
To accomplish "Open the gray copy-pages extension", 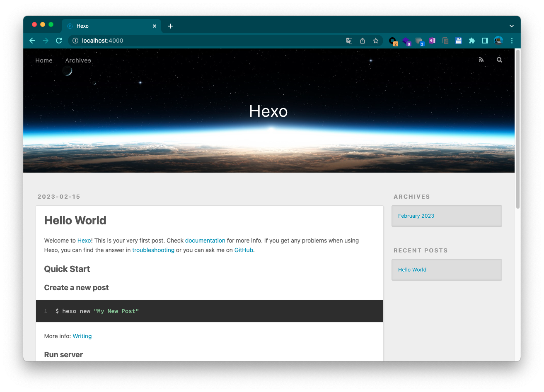I will point(445,41).
